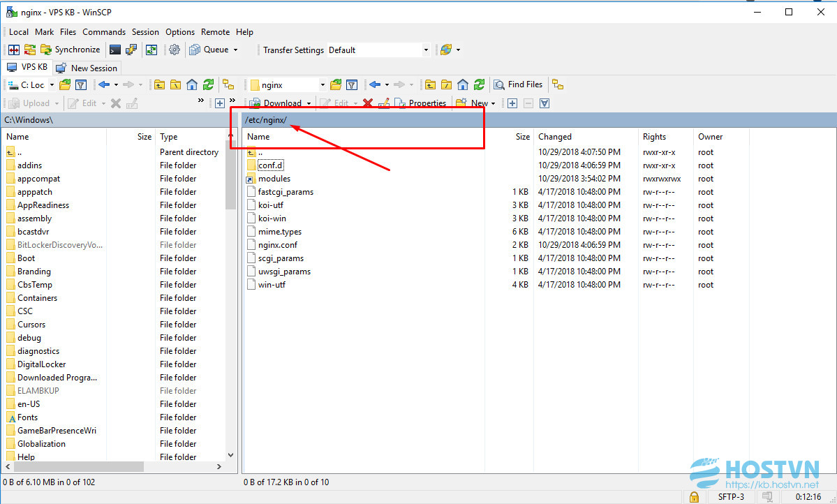The width and height of the screenshot is (837, 504).
Task: Click the lock icon in status bar
Action: pos(694,497)
